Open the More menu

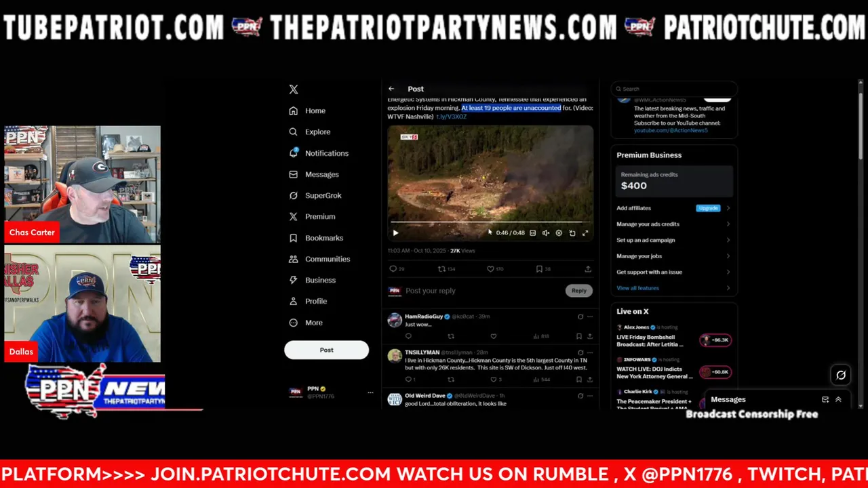point(306,323)
